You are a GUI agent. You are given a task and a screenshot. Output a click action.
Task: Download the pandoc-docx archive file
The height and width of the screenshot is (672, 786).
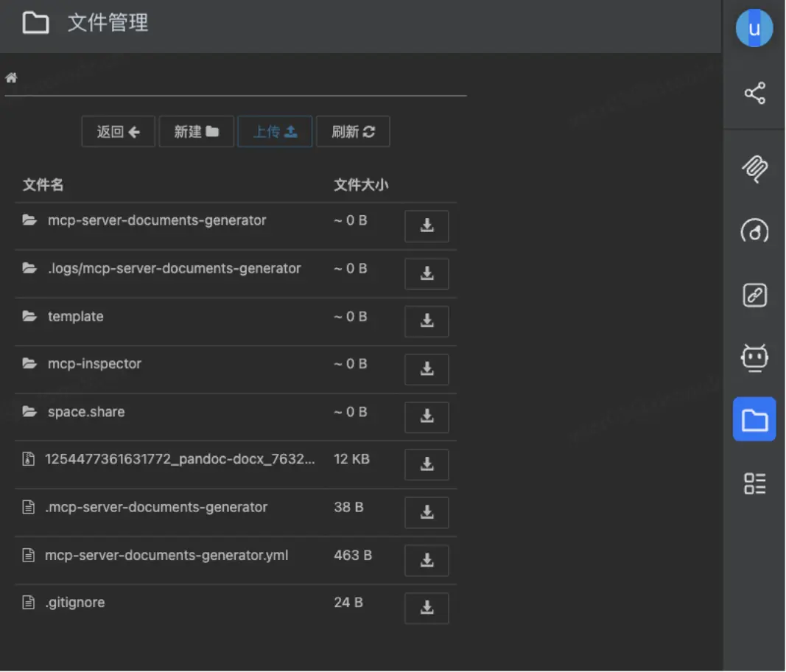[x=427, y=465]
